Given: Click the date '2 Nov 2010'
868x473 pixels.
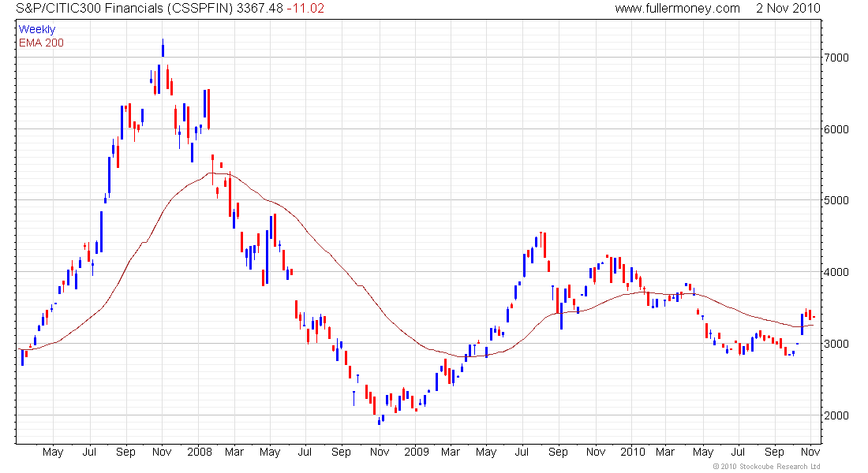Looking at the screenshot, I should pyautogui.click(x=788, y=9).
